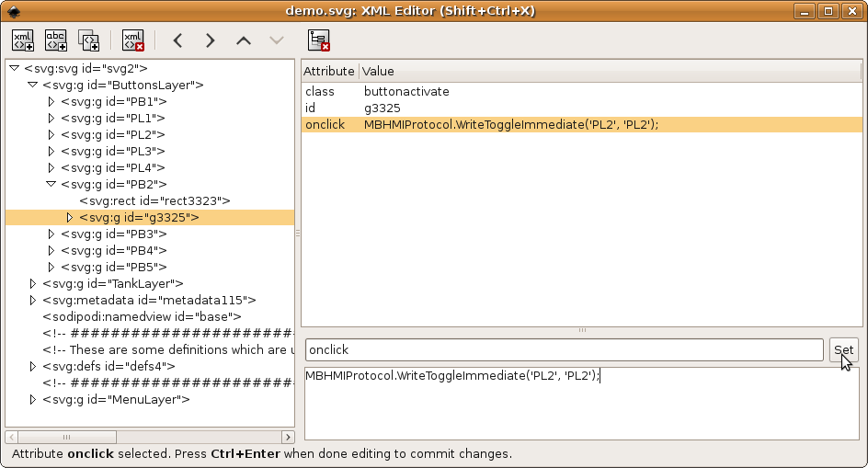This screenshot has width=868, height=468.
Task: Select the svg:g id="PB3" row text
Action: point(113,234)
